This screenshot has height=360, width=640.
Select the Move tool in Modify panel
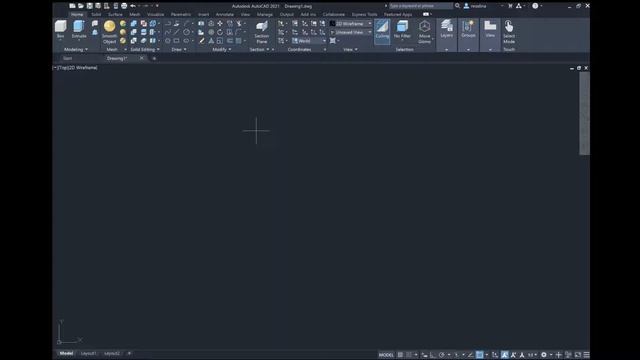(x=220, y=23)
